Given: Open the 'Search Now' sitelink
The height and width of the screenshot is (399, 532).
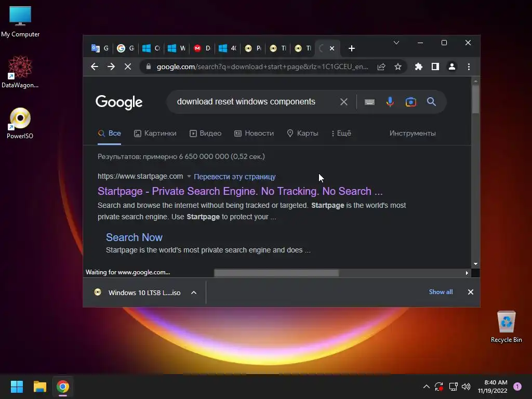Looking at the screenshot, I should click(x=134, y=237).
